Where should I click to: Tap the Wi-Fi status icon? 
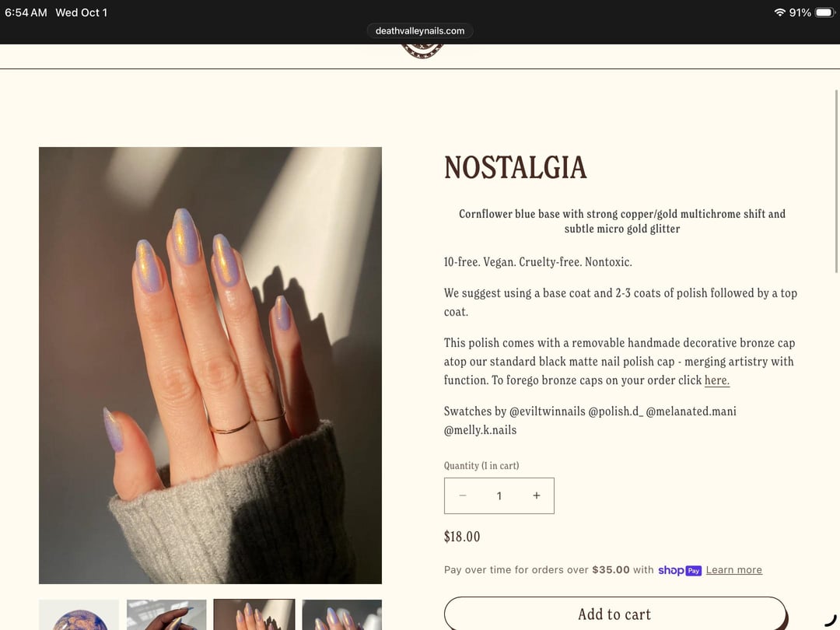[779, 12]
